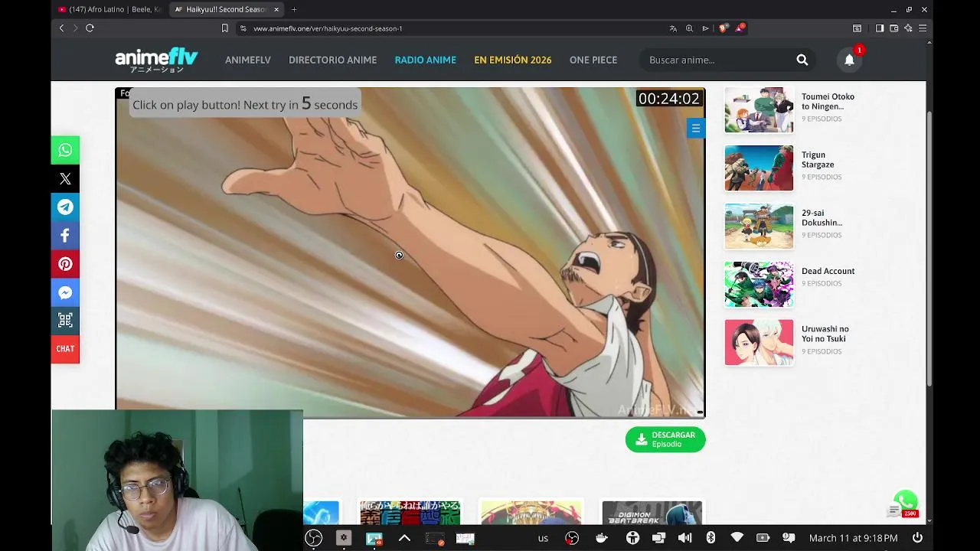Open a new browser tab
980x551 pixels.
coord(294,9)
